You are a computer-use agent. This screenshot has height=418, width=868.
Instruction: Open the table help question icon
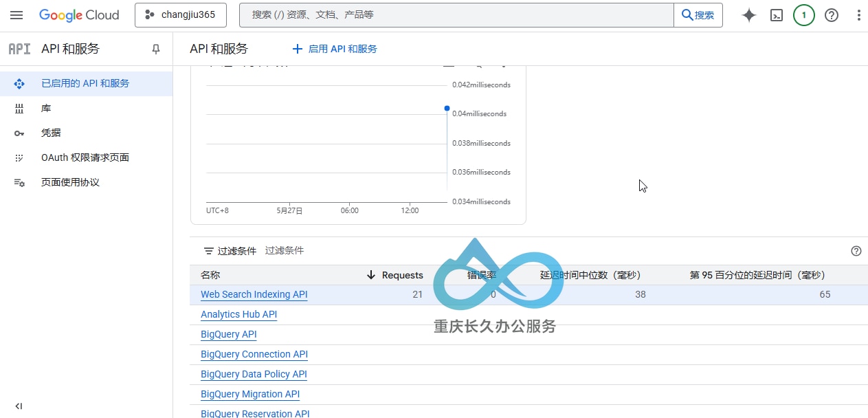856,251
